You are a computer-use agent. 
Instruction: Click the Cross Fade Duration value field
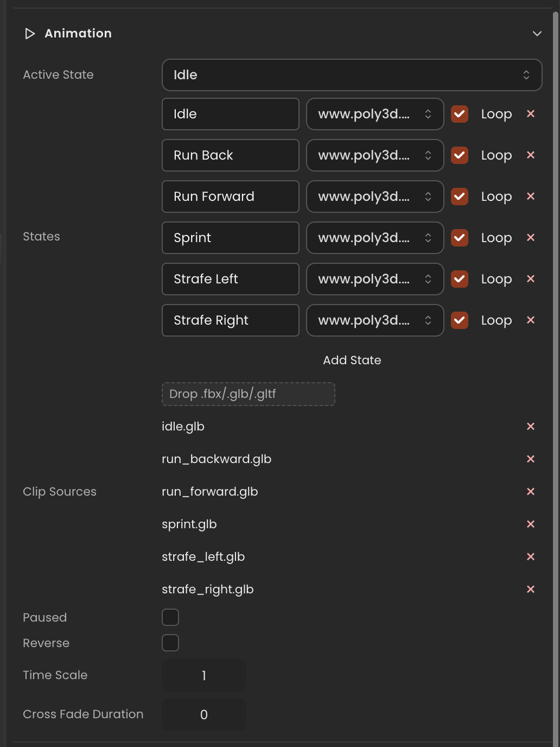click(204, 714)
